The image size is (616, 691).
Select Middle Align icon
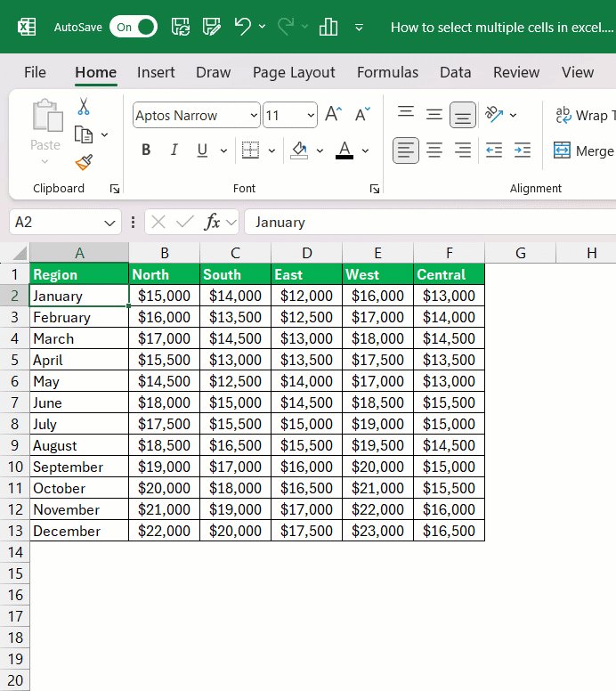click(434, 115)
